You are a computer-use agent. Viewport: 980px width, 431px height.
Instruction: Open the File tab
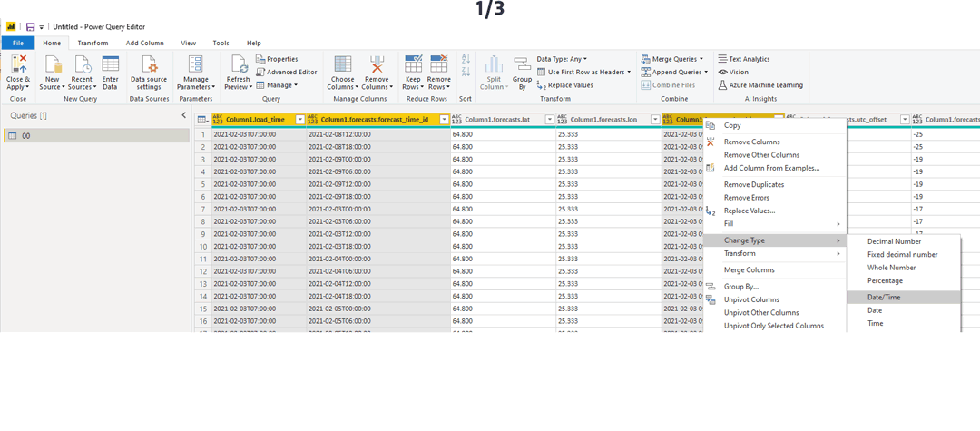tap(17, 44)
